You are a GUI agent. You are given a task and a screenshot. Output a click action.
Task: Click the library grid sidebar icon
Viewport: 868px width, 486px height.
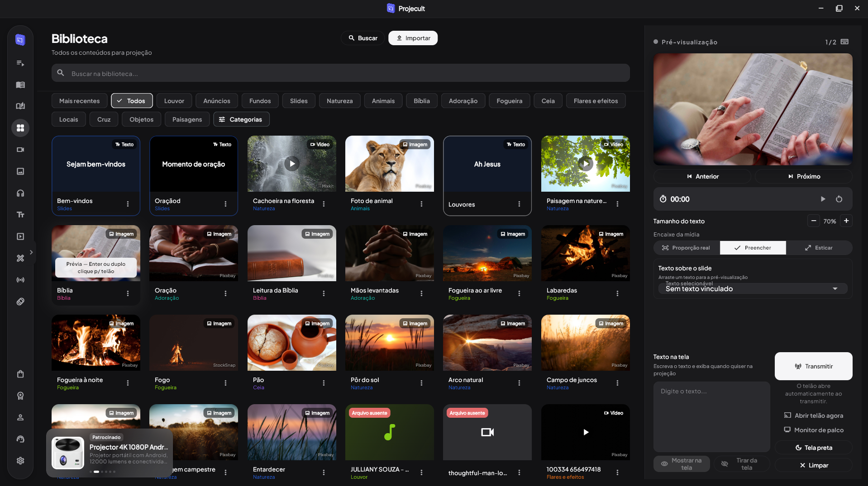20,128
